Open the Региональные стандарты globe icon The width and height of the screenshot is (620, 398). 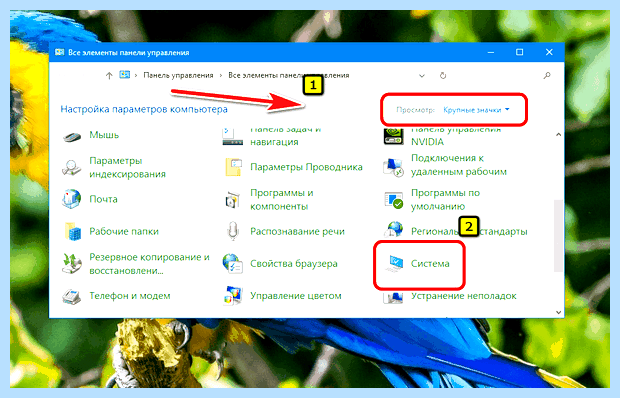(x=394, y=229)
